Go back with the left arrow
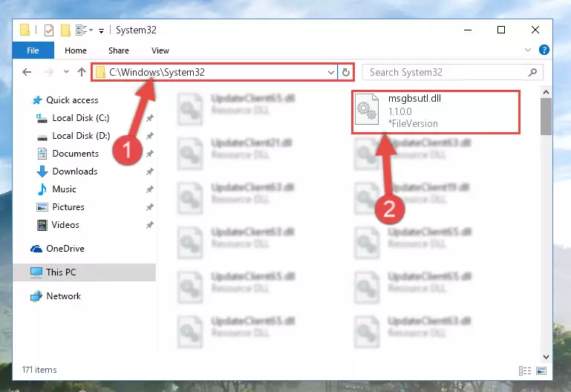571x392 pixels. pos(27,72)
